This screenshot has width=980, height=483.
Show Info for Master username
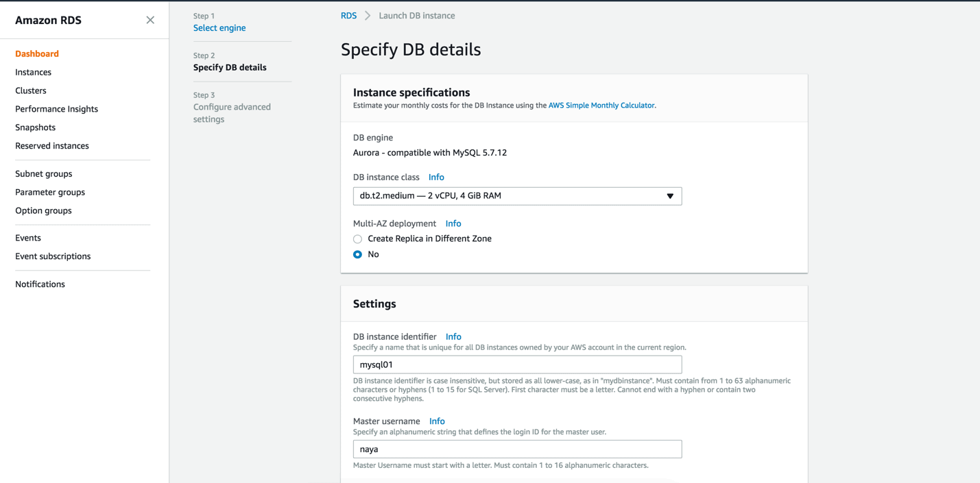437,421
